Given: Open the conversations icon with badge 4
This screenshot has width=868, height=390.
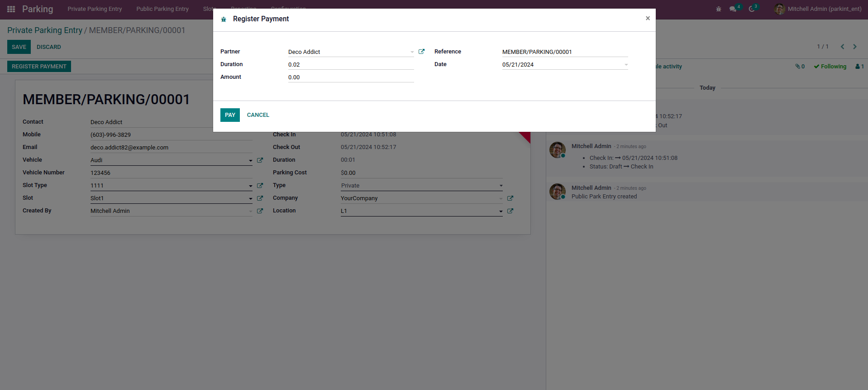Looking at the screenshot, I should click(733, 9).
